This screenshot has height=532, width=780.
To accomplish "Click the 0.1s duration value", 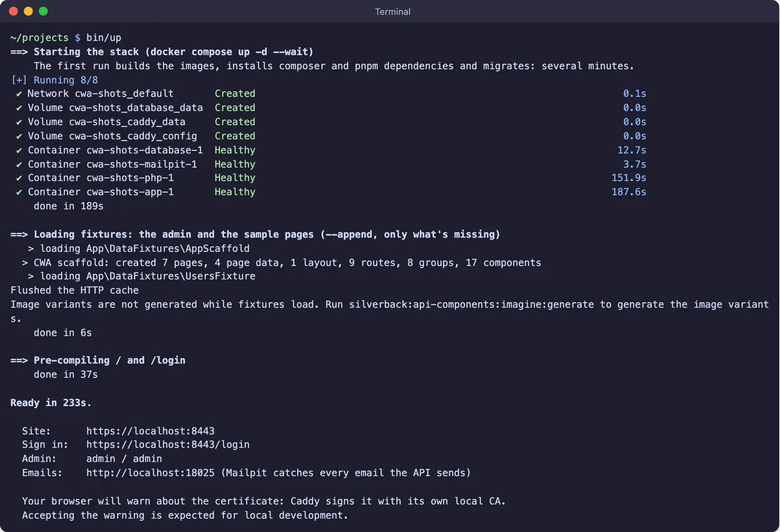I will coord(635,94).
